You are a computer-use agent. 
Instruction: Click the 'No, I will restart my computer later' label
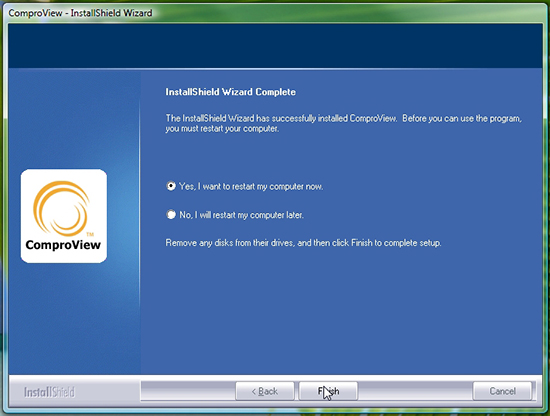(241, 215)
